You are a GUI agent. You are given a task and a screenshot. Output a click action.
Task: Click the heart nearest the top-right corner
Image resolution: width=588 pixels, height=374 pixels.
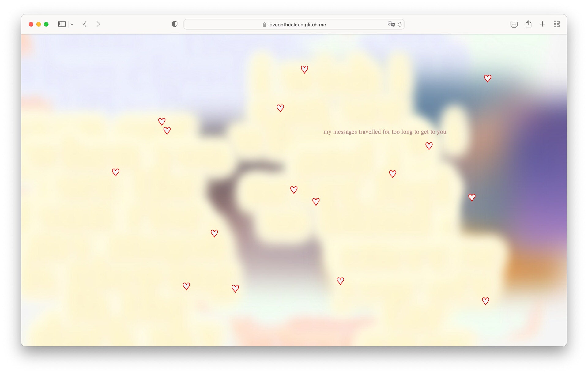[x=488, y=78]
